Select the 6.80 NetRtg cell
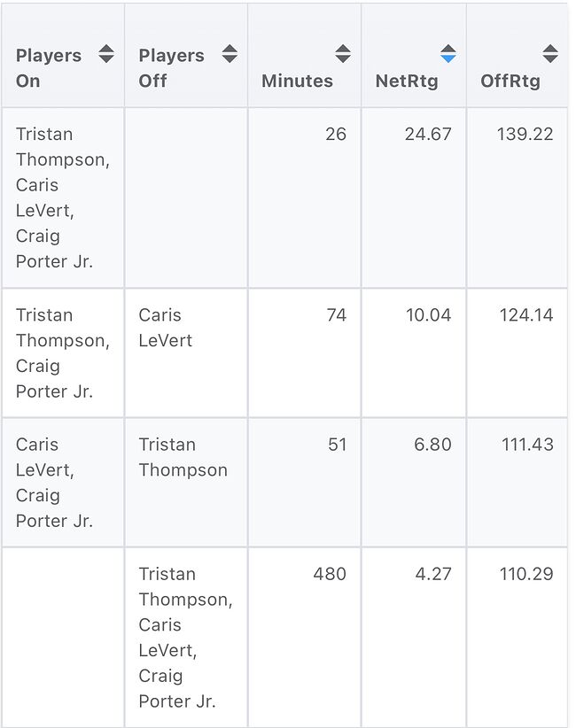Image resolution: width=576 pixels, height=728 pixels. (432, 445)
